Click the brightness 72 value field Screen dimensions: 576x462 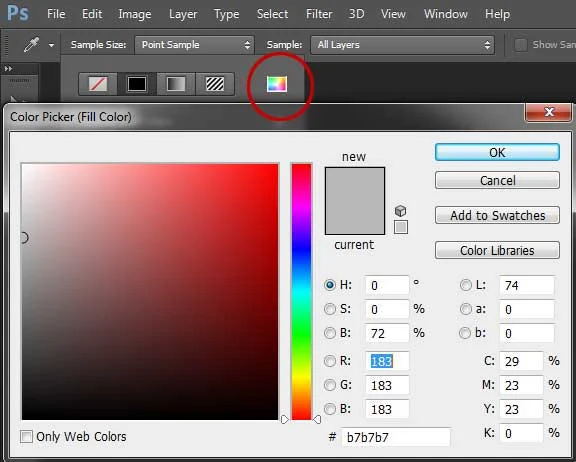coord(387,333)
